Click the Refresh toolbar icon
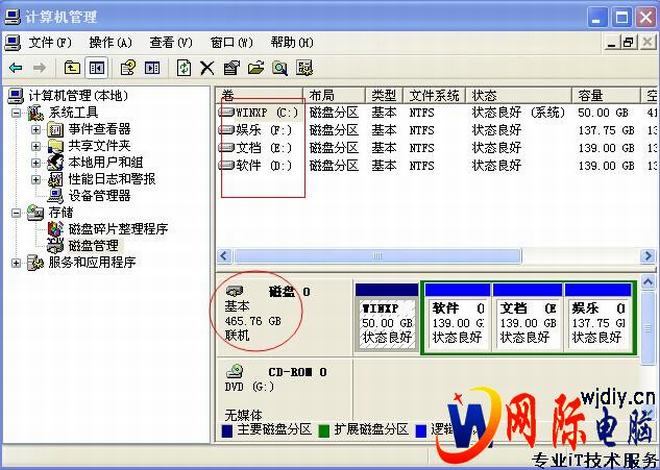This screenshot has width=660, height=470. click(x=184, y=68)
